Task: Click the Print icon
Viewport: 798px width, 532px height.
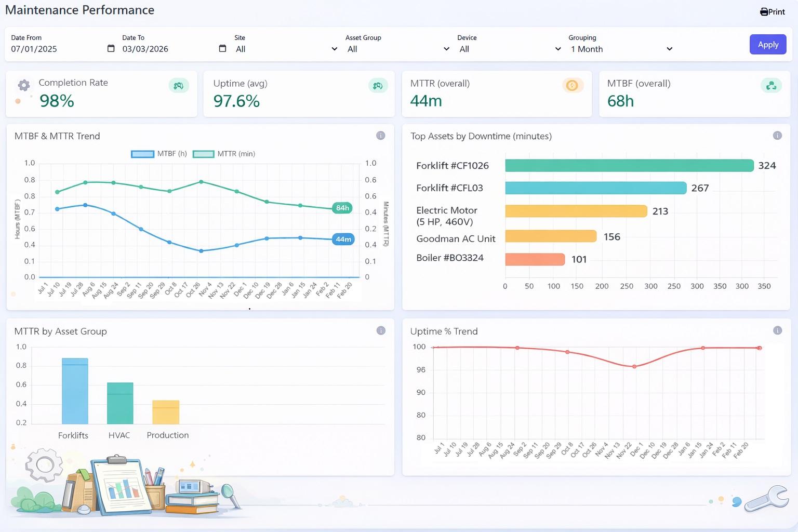Action: point(764,11)
